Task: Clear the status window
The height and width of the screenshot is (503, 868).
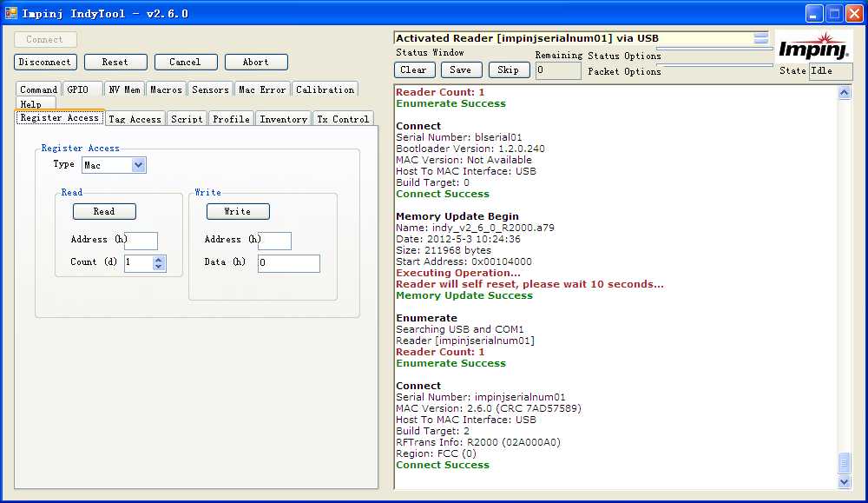Action: click(x=413, y=69)
